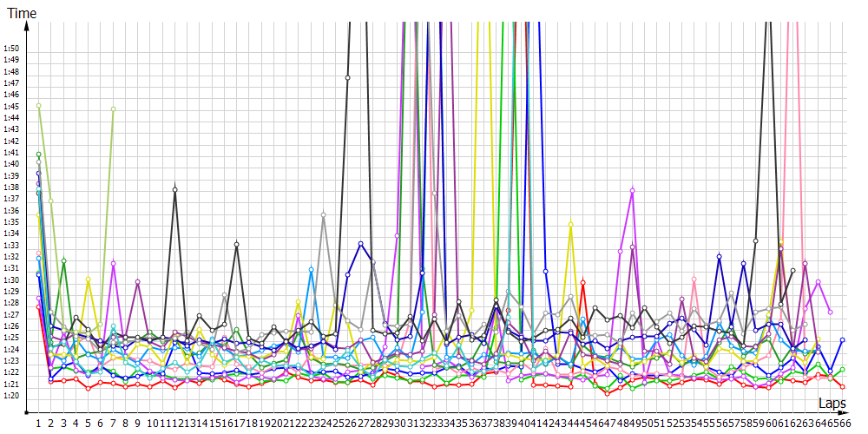Image resolution: width=868 pixels, height=434 pixels.
Task: Click the pink peak marker at lap 54
Action: [694, 279]
